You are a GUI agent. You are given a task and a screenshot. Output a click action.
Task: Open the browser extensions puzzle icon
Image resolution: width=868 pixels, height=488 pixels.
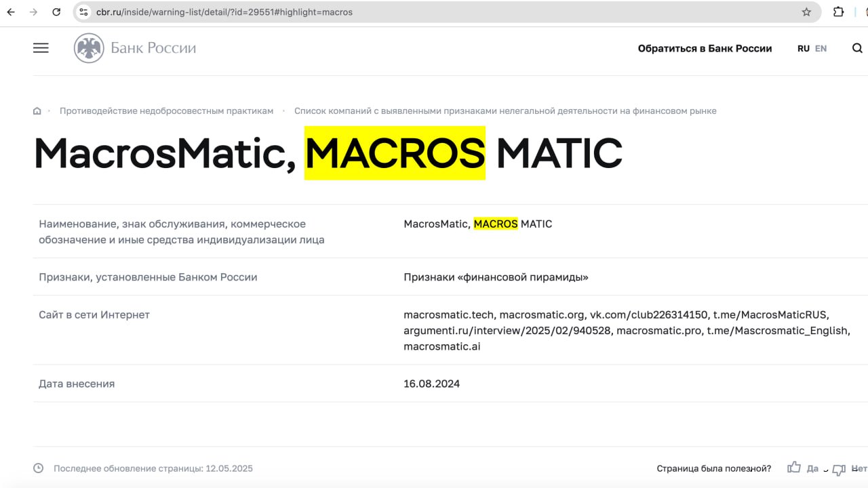click(839, 12)
